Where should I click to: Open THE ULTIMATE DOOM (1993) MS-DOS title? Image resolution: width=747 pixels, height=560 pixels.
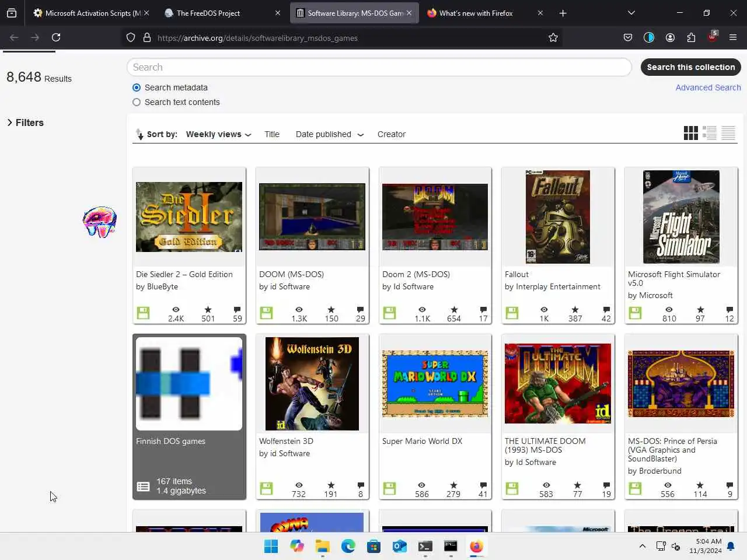coord(545,445)
